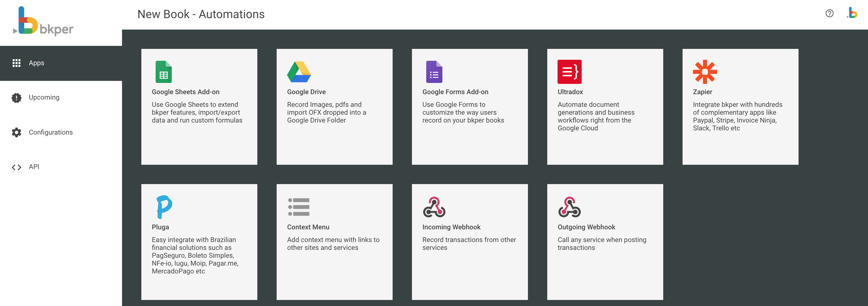The width and height of the screenshot is (868, 306).
Task: Click the Outgoing Webhook icon
Action: [569, 207]
